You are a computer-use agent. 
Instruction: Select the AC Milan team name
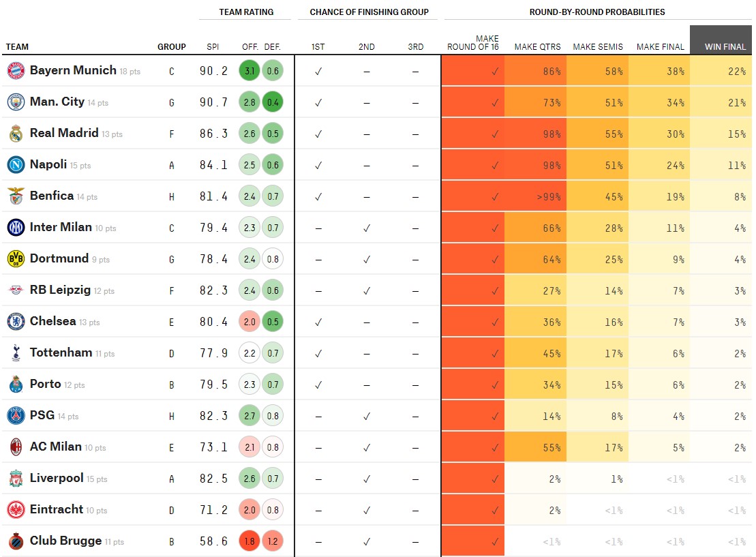55,447
